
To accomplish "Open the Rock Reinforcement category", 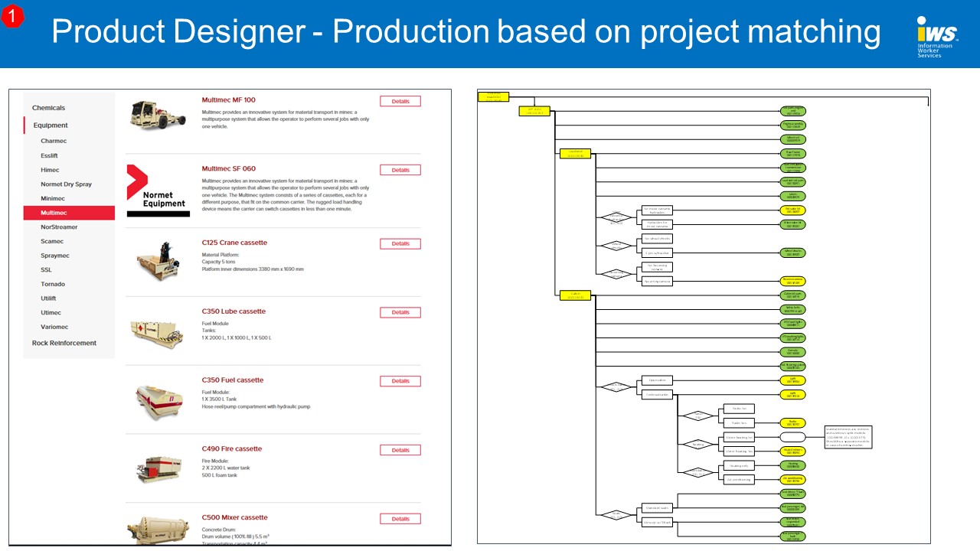I will pyautogui.click(x=64, y=343).
